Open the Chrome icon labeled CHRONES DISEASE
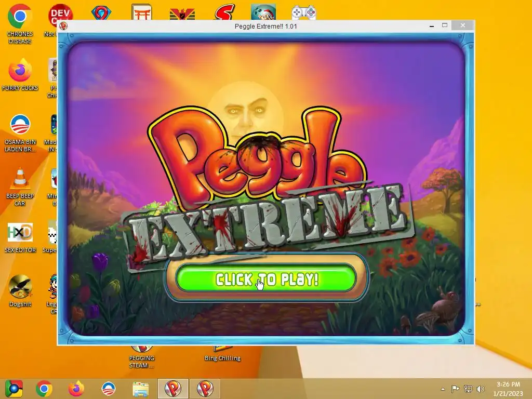This screenshot has width=532, height=399. 20,24
